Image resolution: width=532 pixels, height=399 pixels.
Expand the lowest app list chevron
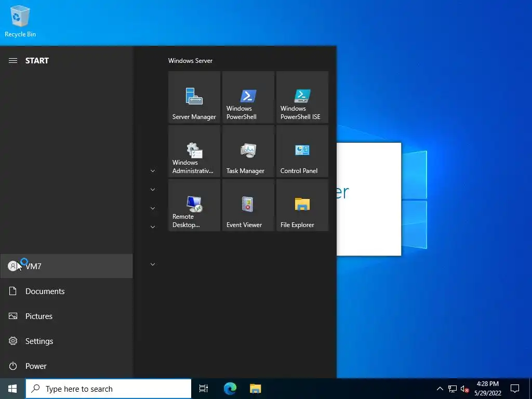[153, 264]
